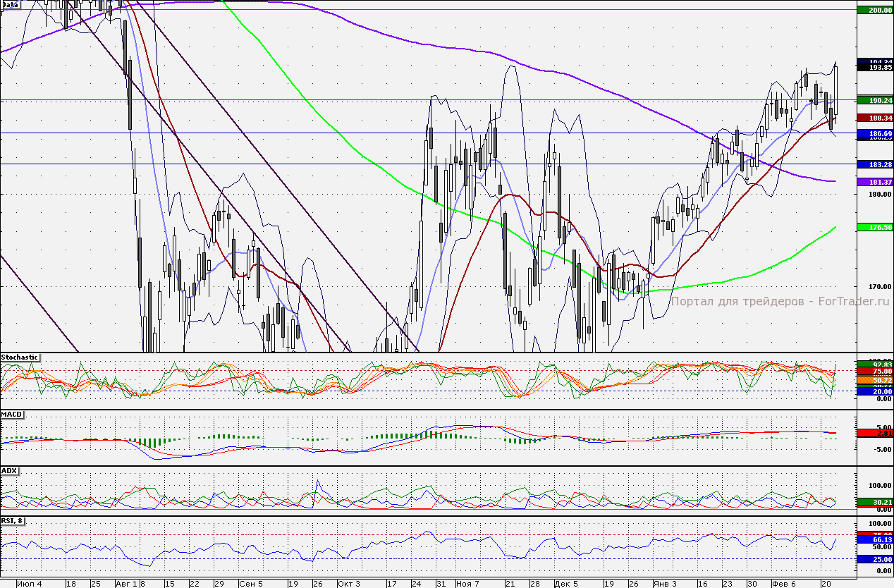
Task: Select the Stochastic indicator panel label
Action: (20, 357)
